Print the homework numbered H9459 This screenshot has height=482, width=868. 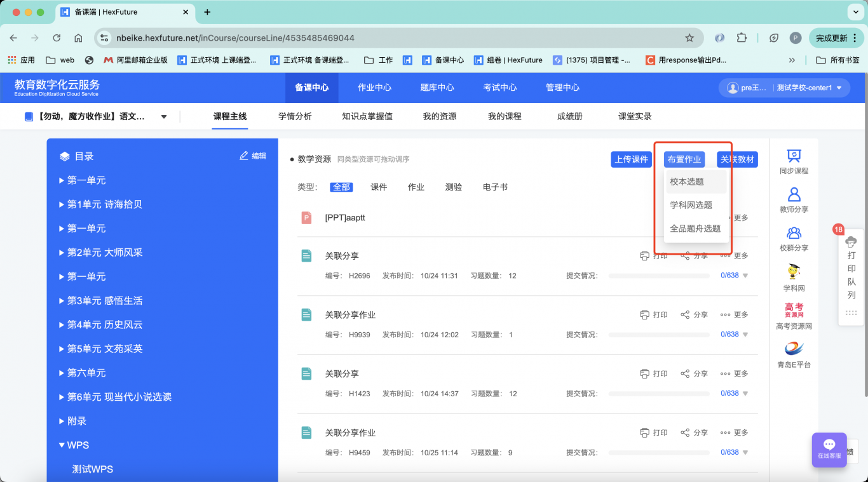pos(654,432)
